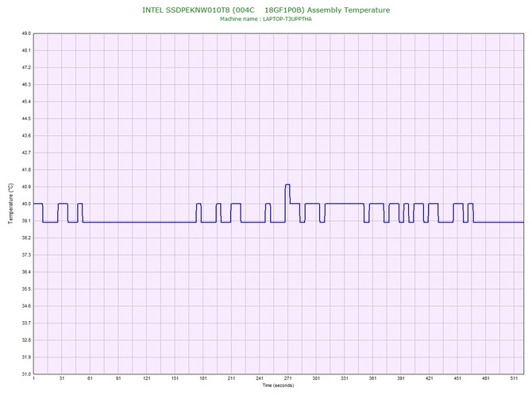Click the chart title INTEL SSDPEKNW010T8 Assembly Temperature

[x=266, y=10]
